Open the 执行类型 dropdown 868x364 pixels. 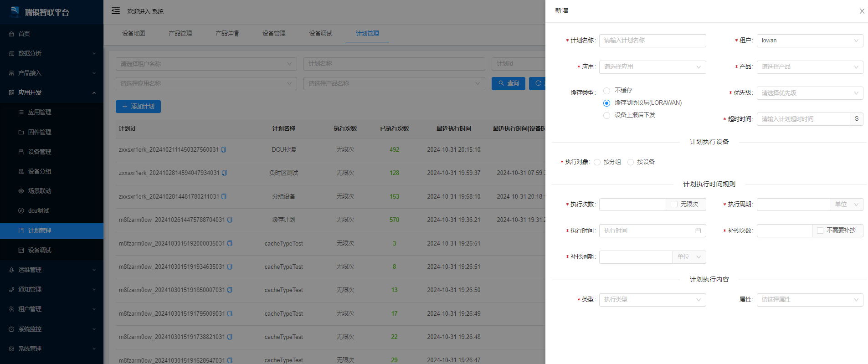pyautogui.click(x=652, y=300)
